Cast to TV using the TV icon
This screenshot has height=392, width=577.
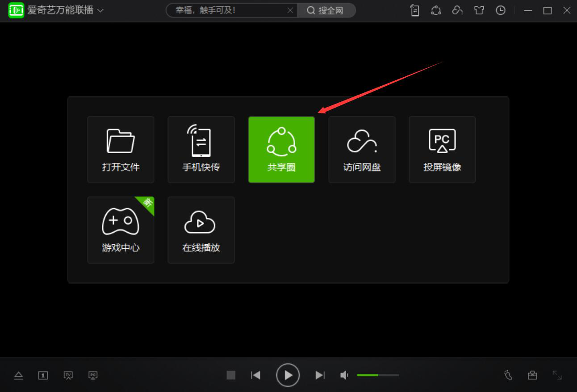coord(68,375)
